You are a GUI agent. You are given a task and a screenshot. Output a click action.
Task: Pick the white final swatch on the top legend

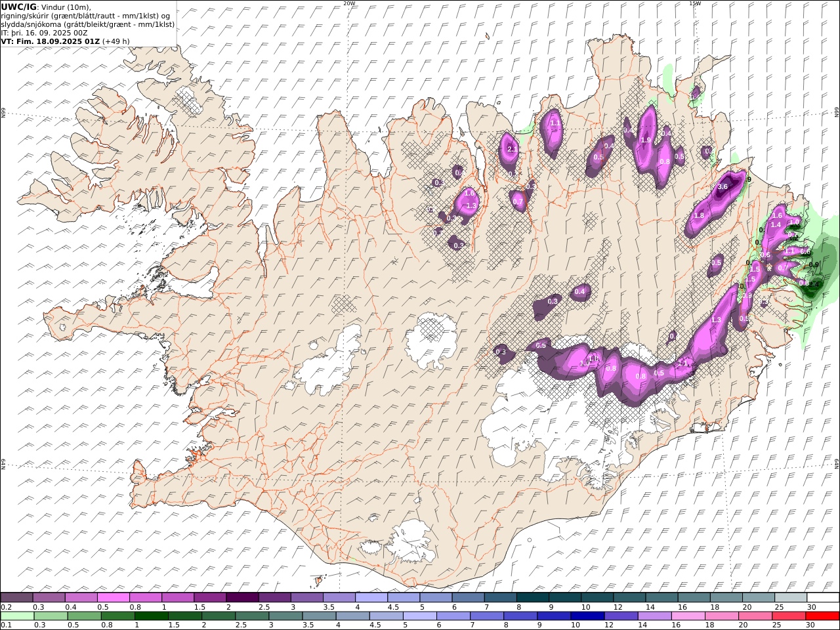823,598
